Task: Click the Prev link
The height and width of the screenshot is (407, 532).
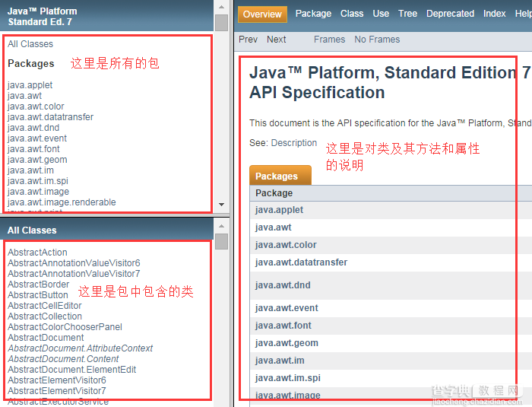Action: pyautogui.click(x=248, y=40)
